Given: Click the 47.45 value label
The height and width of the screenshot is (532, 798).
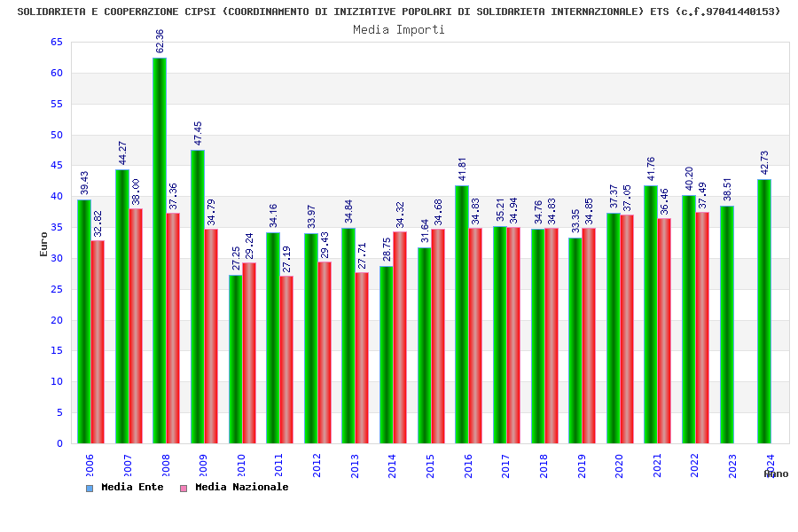Looking at the screenshot, I should tap(198, 133).
